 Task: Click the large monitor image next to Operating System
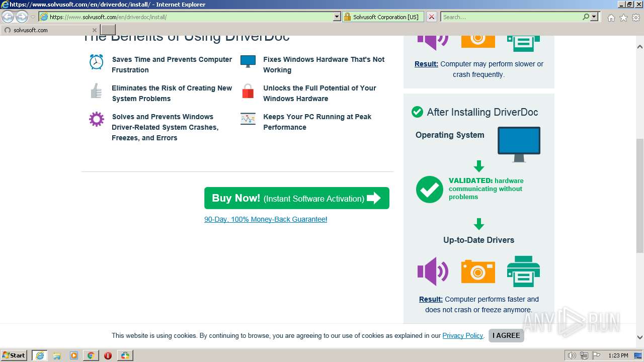pyautogui.click(x=519, y=144)
